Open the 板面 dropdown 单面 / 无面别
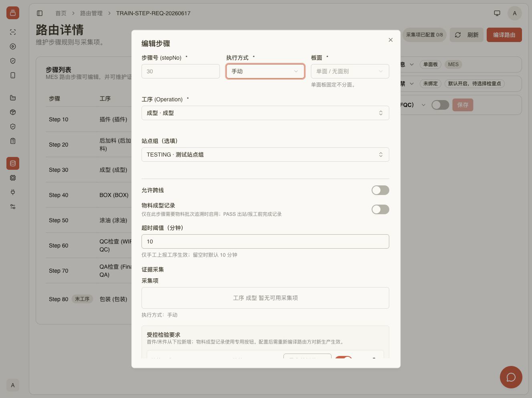Image resolution: width=532 pixels, height=398 pixels. (x=350, y=71)
